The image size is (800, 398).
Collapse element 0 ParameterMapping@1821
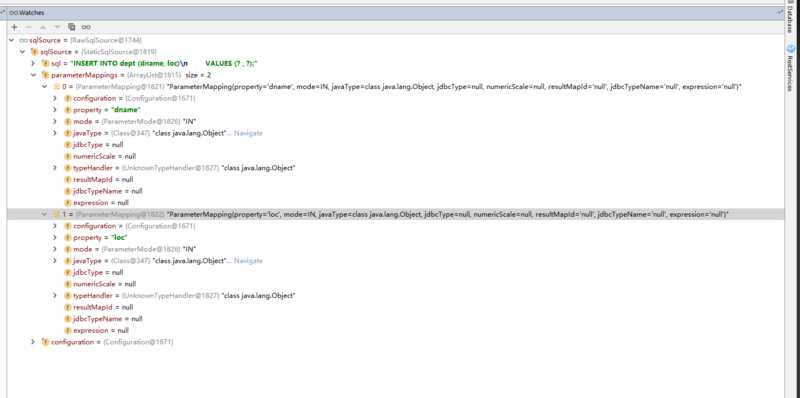pos(44,87)
